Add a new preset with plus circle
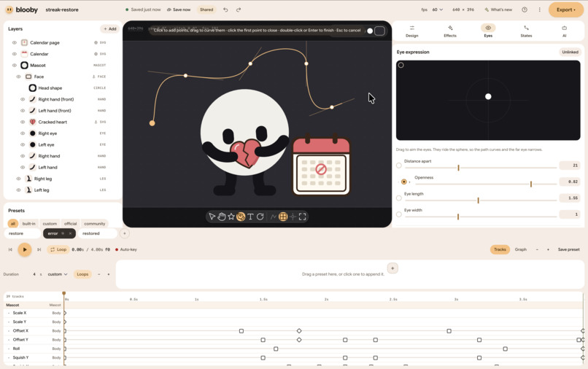This screenshot has width=588, height=369. [125, 233]
